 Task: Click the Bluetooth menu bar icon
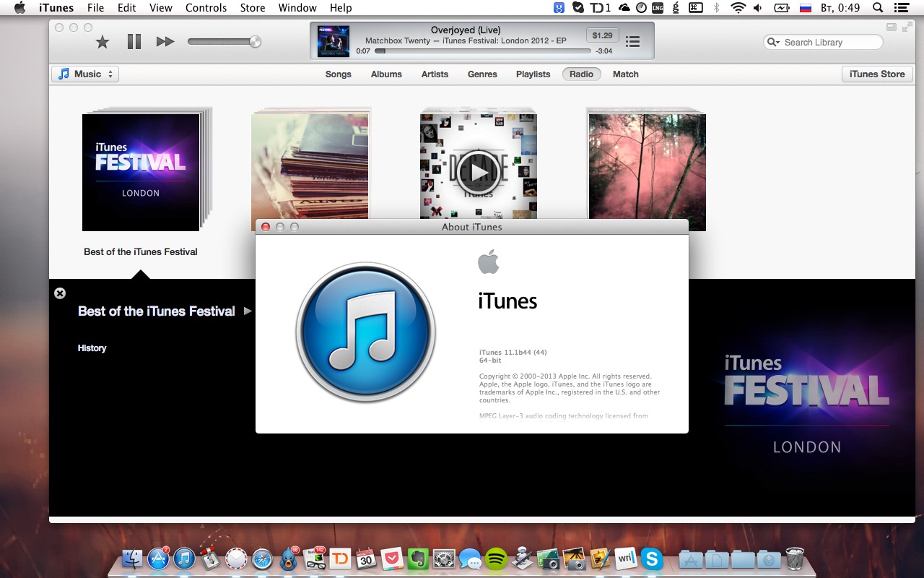tap(716, 8)
